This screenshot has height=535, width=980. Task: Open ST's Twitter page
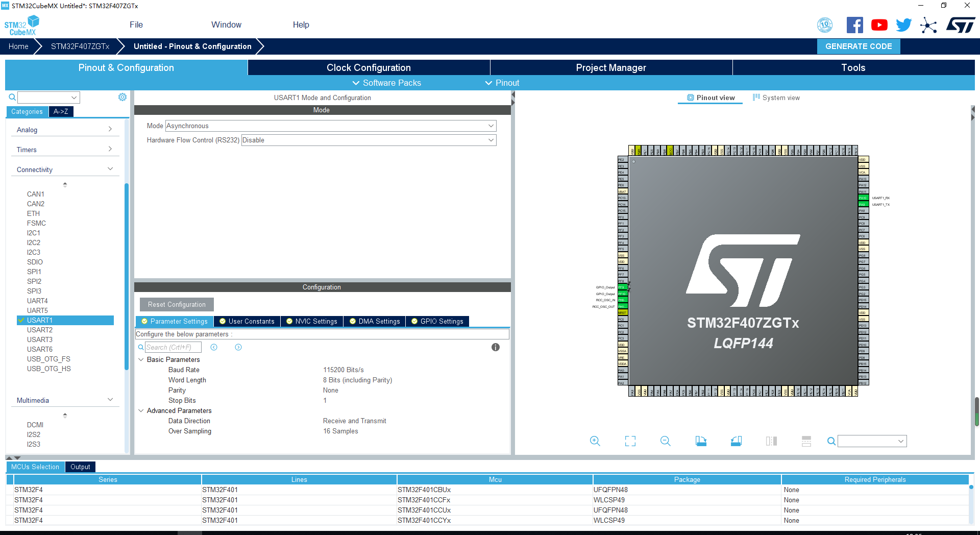(x=903, y=24)
